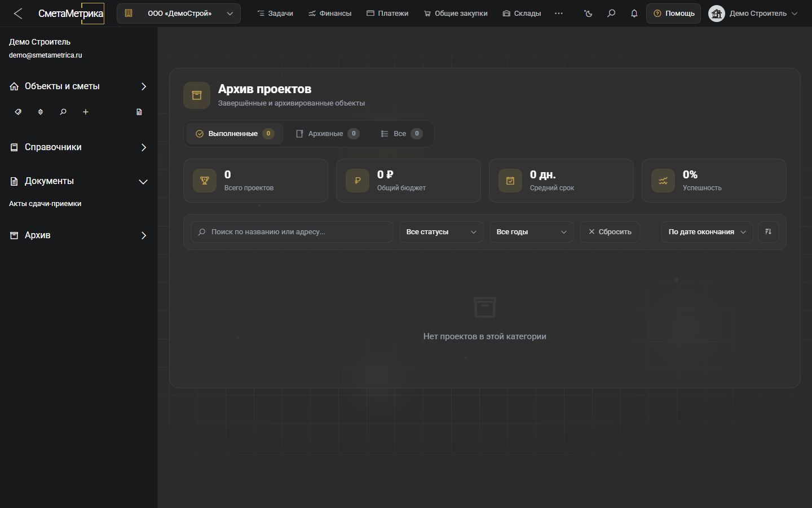The height and width of the screenshot is (508, 812).
Task: Open Задачи in the top menu
Action: [275, 14]
